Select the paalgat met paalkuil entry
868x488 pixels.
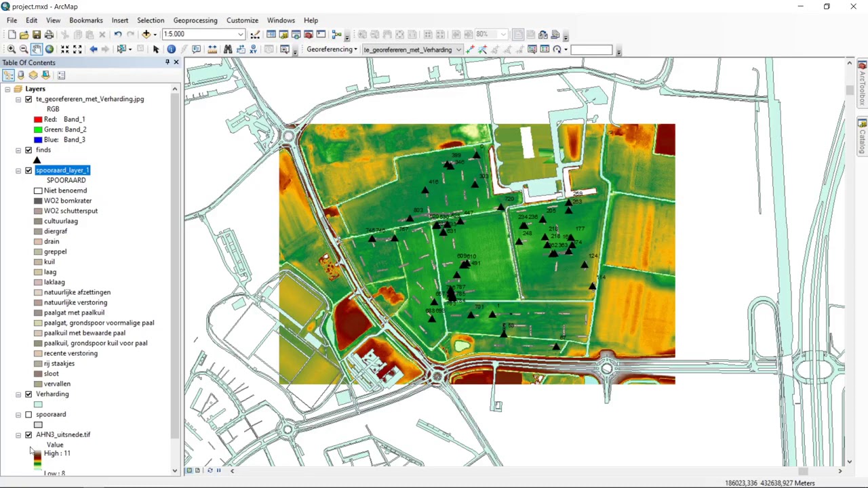tap(74, 312)
